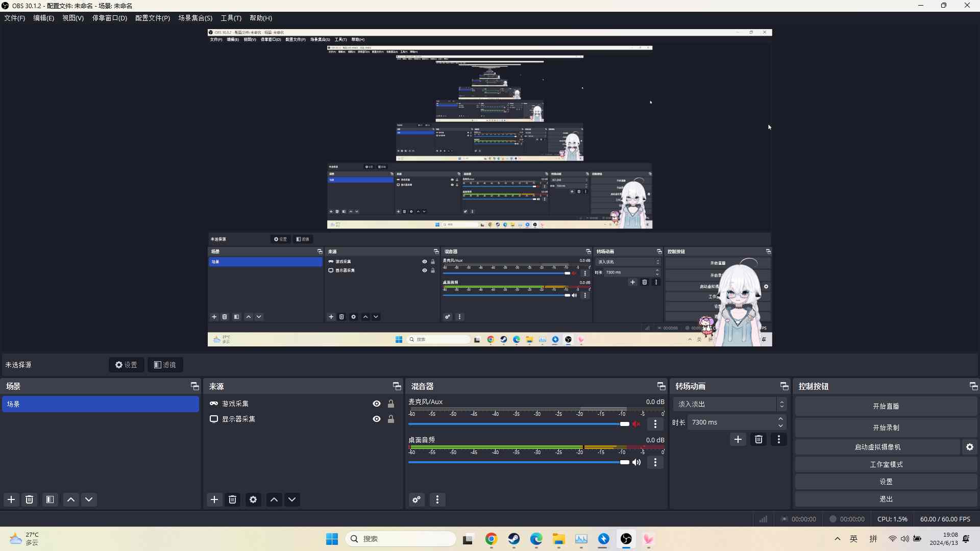Add a new scene with the plus icon
This screenshot has height=551, width=980.
(11, 499)
